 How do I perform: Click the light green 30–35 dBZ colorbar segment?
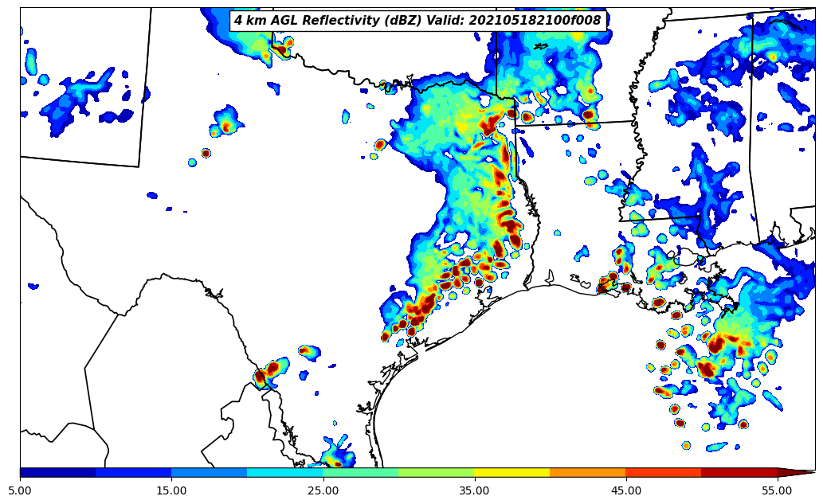(x=436, y=472)
